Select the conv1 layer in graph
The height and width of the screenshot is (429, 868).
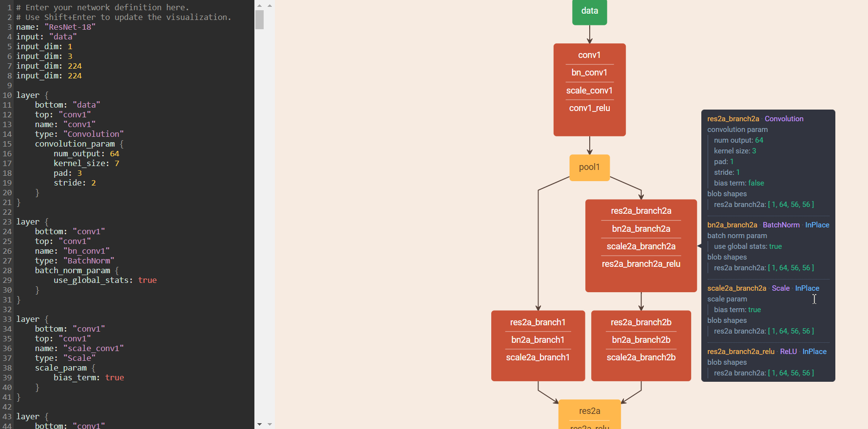(x=589, y=55)
